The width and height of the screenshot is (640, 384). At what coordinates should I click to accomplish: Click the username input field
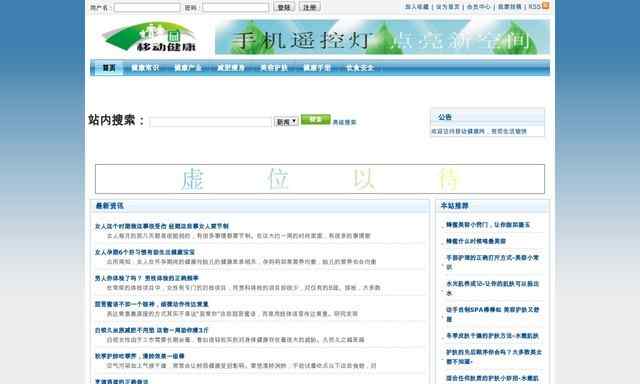click(147, 7)
